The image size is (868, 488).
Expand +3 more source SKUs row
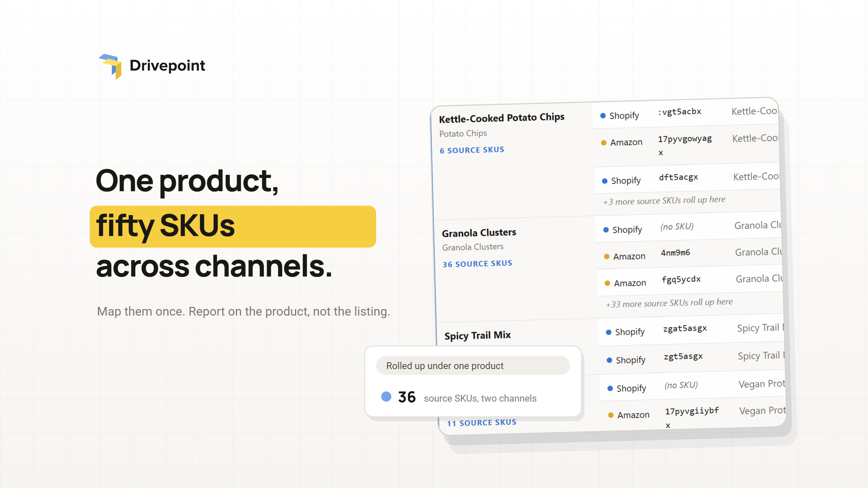[664, 200]
